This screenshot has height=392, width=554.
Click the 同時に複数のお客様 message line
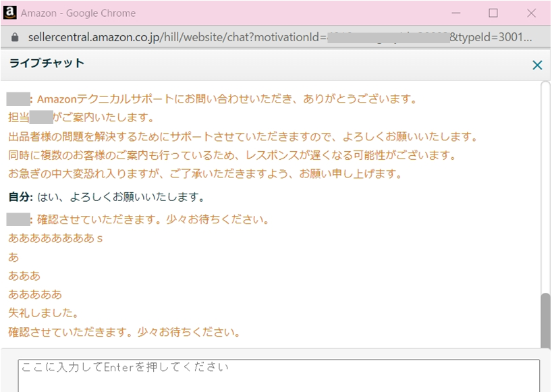[233, 155]
